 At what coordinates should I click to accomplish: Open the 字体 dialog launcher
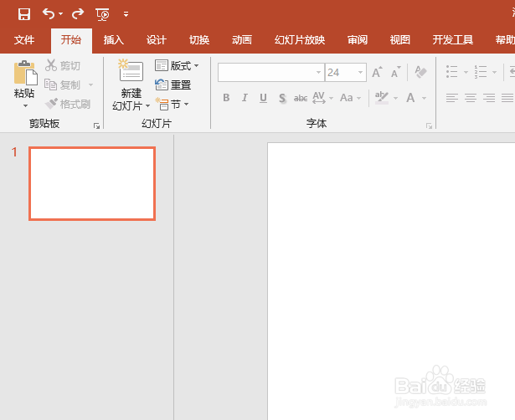click(x=429, y=125)
